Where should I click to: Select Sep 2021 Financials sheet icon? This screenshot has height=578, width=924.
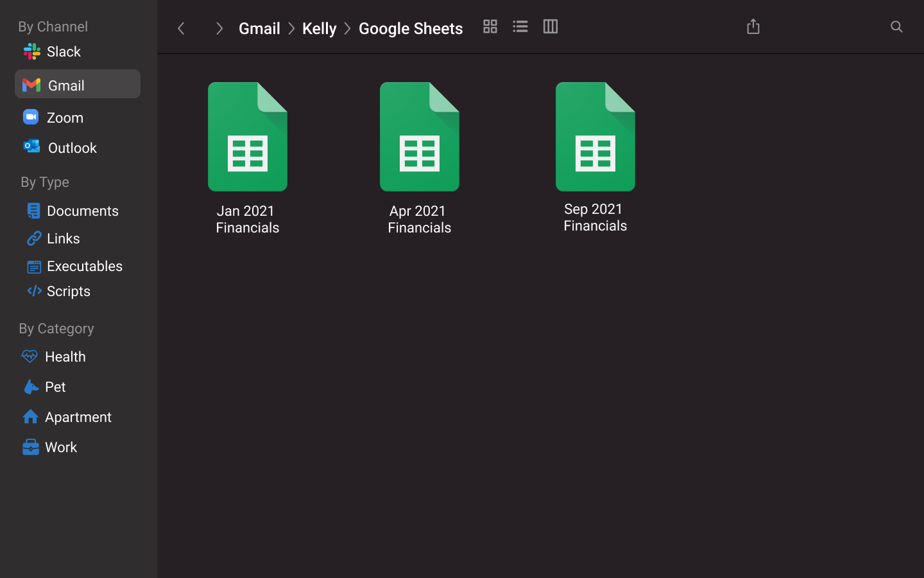coord(595,137)
